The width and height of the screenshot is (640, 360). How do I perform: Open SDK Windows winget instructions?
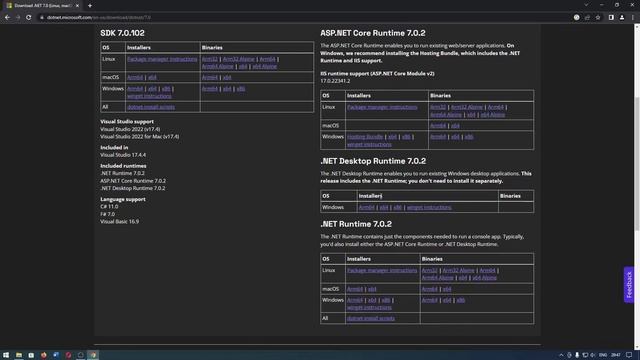tap(149, 96)
